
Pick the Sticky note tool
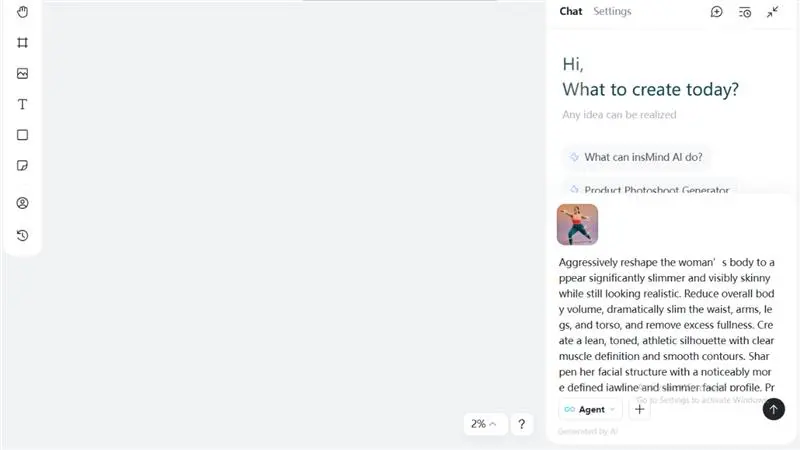coord(22,165)
